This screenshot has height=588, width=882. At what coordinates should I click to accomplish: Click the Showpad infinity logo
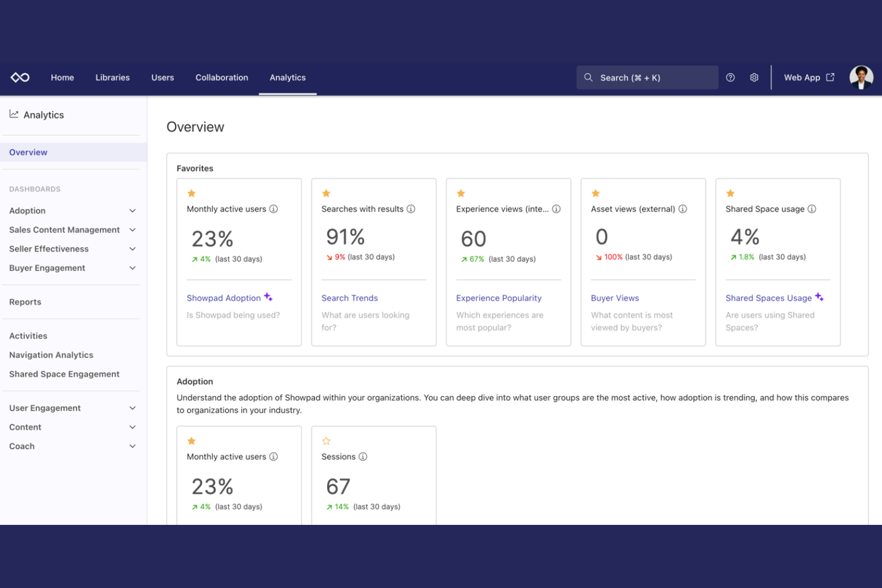click(20, 77)
